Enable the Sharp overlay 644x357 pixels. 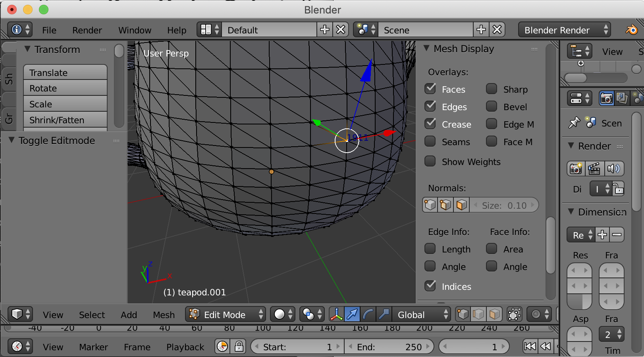click(492, 89)
